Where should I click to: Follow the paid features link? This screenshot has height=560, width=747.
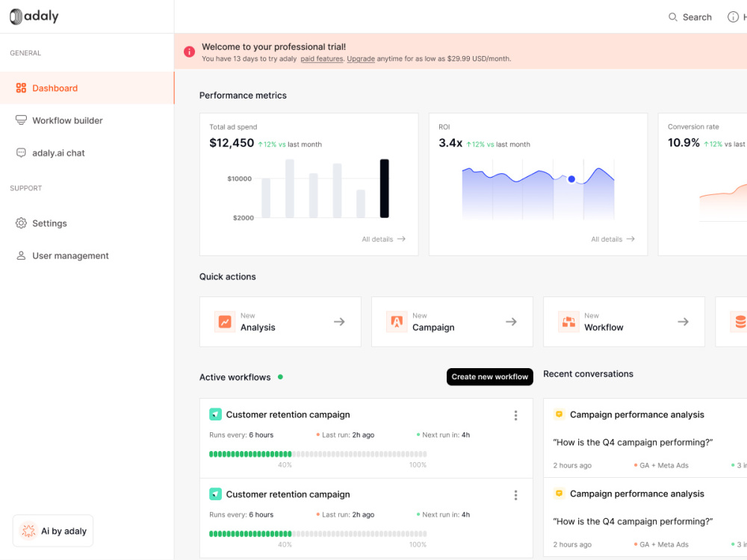pyautogui.click(x=321, y=59)
